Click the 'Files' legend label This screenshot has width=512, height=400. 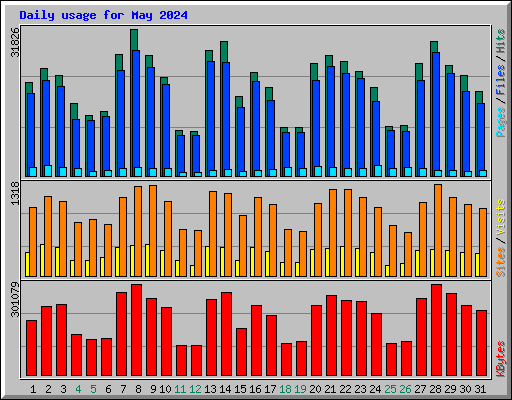[501, 80]
